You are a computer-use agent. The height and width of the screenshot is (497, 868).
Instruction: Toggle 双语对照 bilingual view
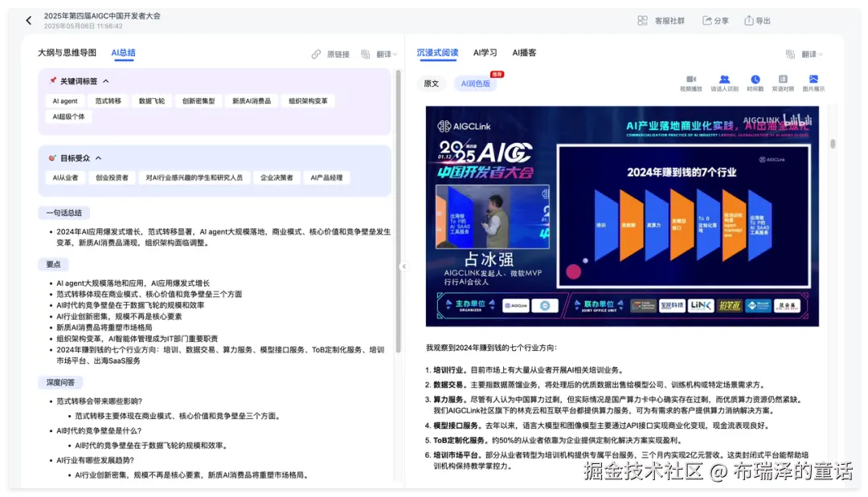click(783, 83)
